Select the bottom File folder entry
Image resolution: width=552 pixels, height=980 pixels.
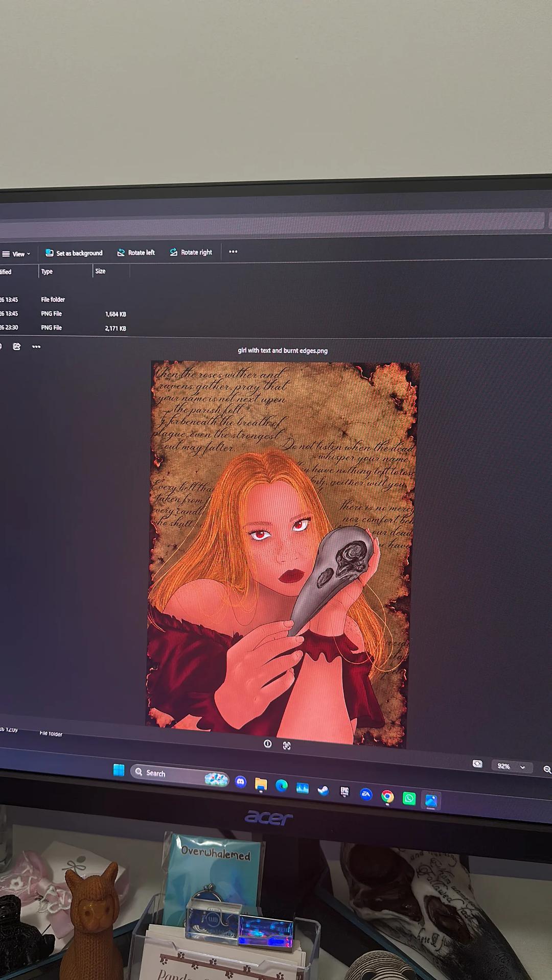(51, 733)
